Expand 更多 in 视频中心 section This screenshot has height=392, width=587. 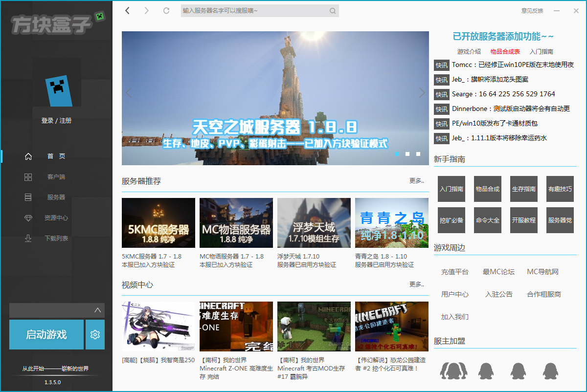coord(417,284)
